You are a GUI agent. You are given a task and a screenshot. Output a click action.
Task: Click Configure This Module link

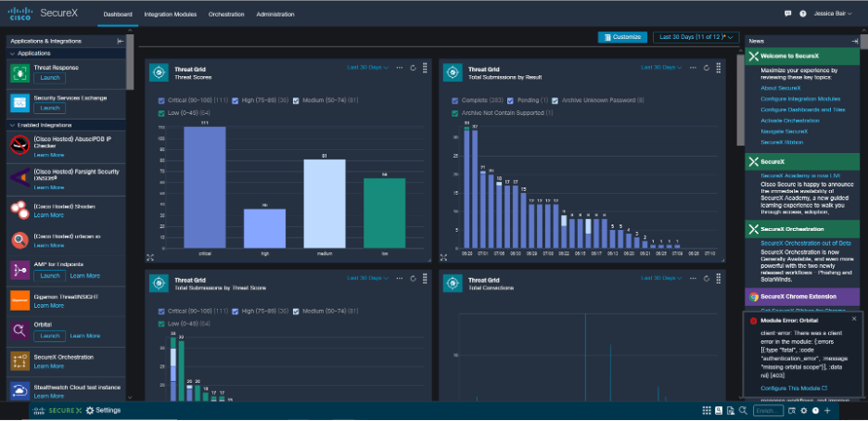[789, 387]
